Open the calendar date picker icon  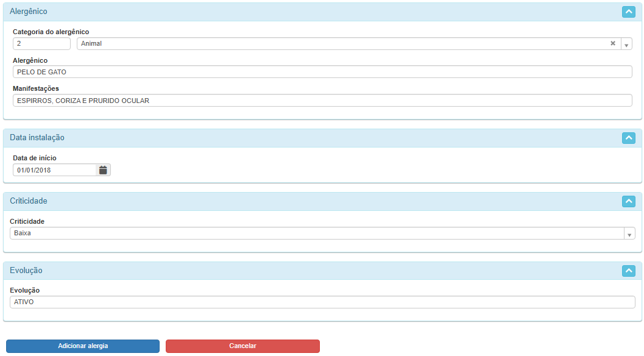click(x=103, y=170)
